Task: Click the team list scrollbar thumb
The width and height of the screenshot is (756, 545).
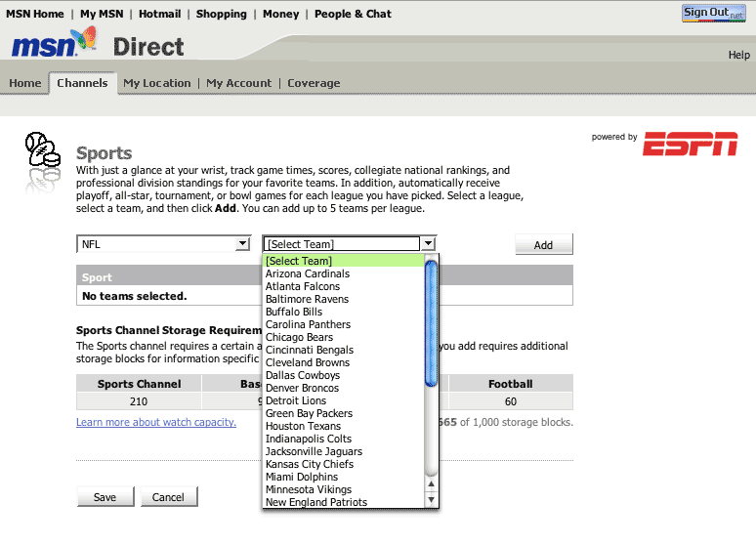Action: coord(431,323)
